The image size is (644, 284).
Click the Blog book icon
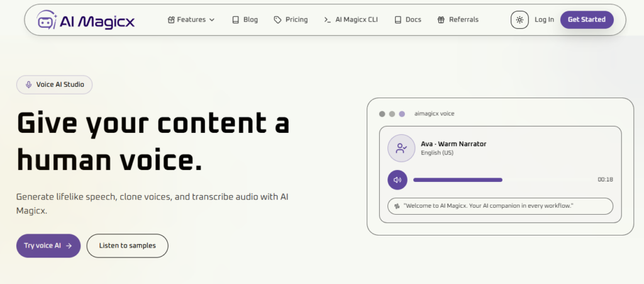235,20
